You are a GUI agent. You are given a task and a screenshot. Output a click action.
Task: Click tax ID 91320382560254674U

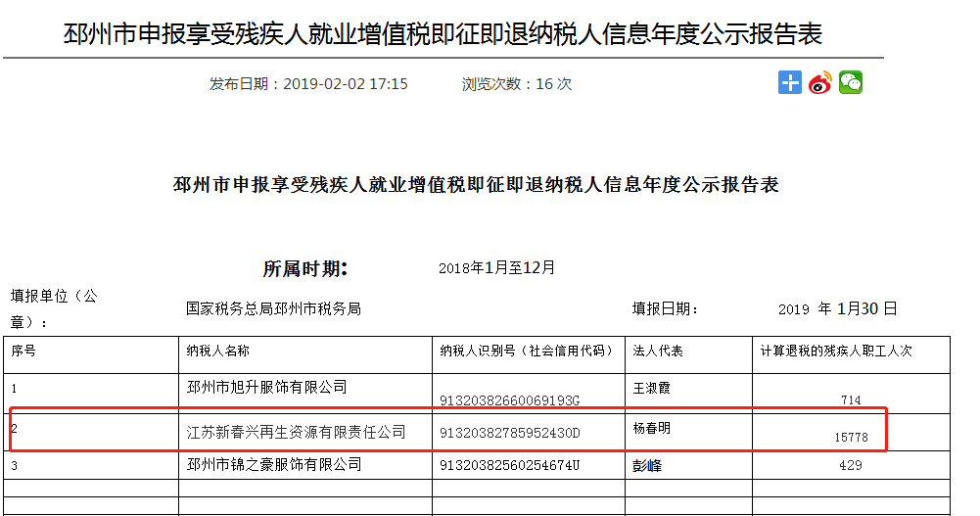tap(510, 465)
